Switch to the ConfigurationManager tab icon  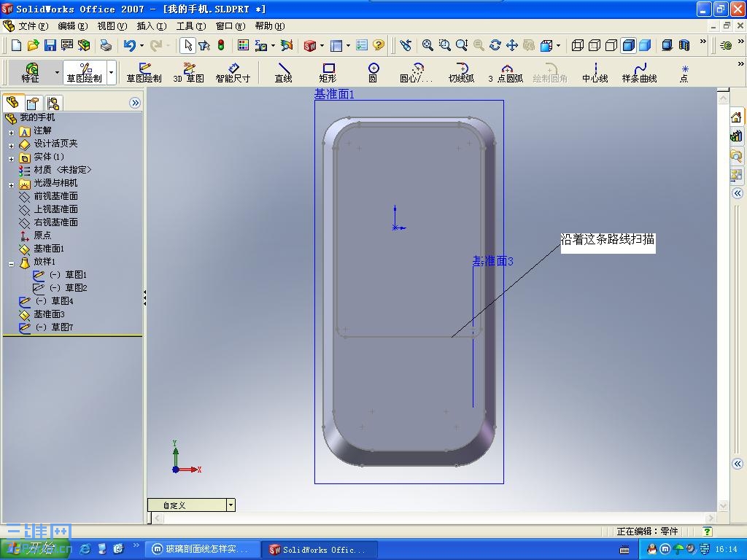(x=53, y=103)
